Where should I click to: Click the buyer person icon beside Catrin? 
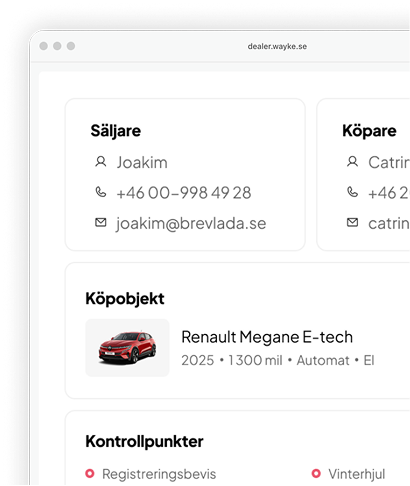[352, 162]
